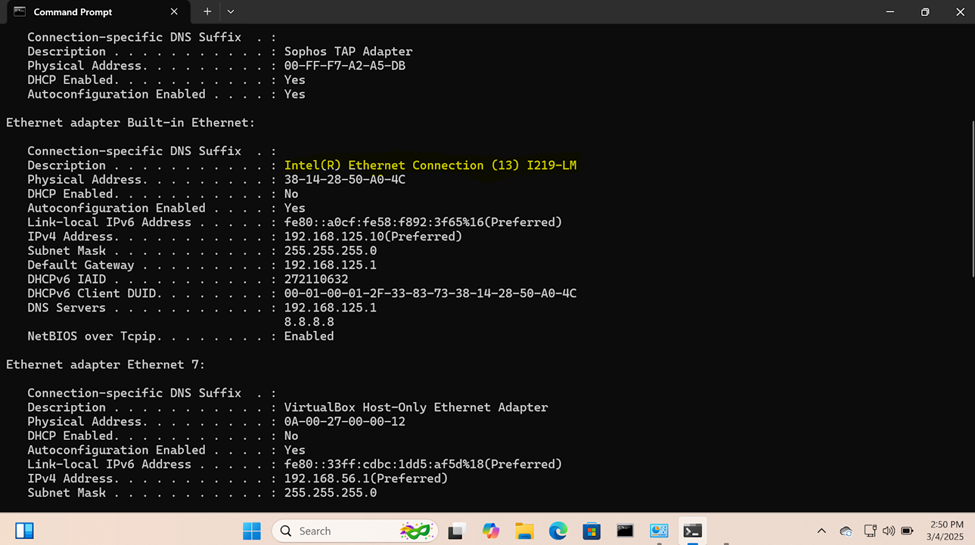Screen dimensions: 975x545
Task: Close the Command Prompt tab
Action: point(174,12)
